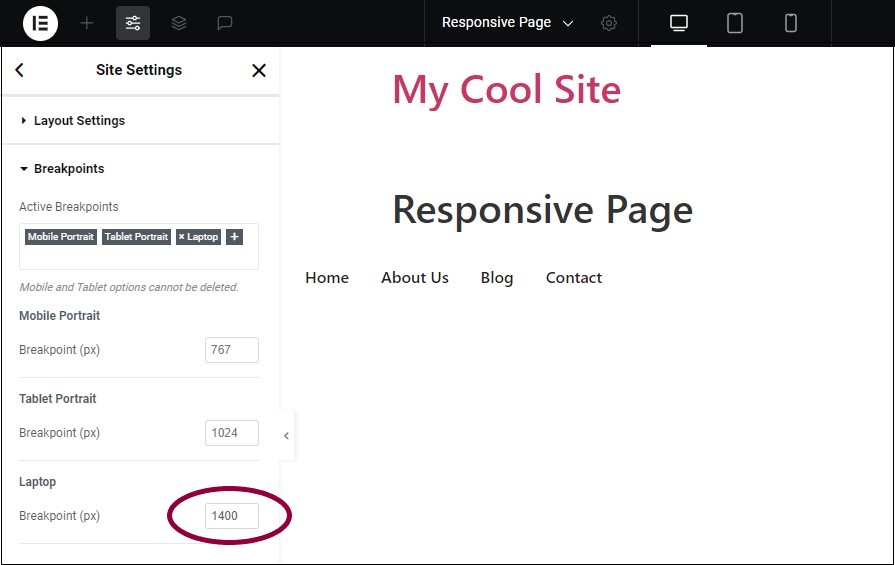This screenshot has height=565, width=895.
Task: Click the Site Settings sliders icon
Action: coord(133,23)
